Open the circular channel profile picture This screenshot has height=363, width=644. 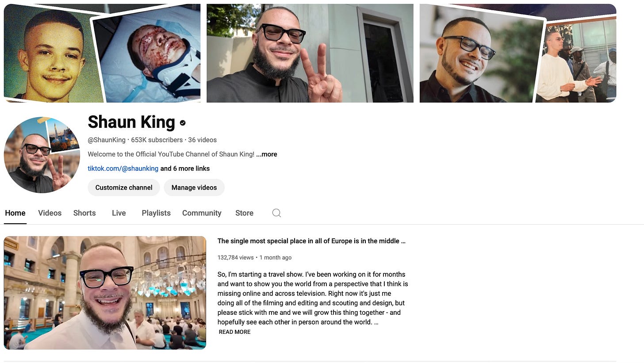[42, 155]
